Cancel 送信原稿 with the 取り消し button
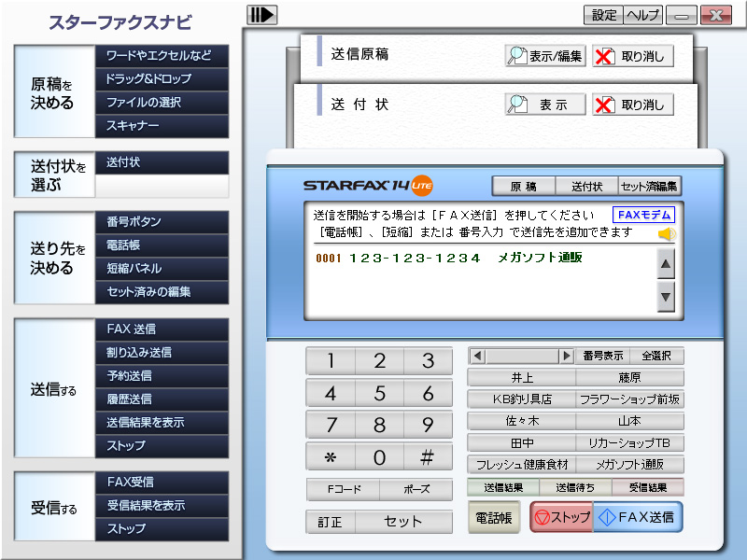This screenshot has height=560, width=747. coord(633,56)
